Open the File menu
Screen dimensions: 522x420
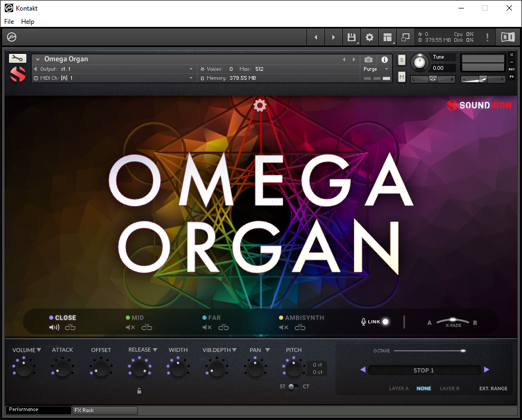9,21
